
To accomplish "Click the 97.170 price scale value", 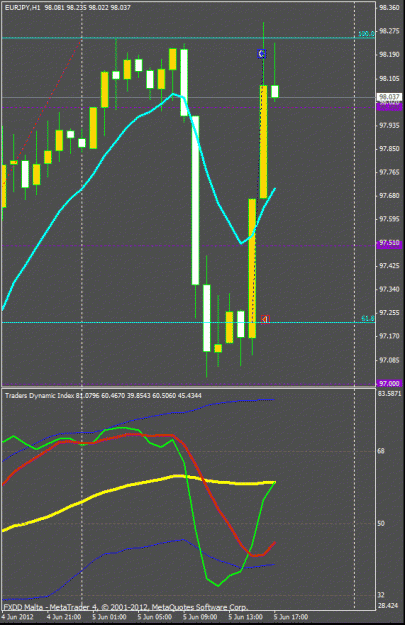I will [389, 336].
